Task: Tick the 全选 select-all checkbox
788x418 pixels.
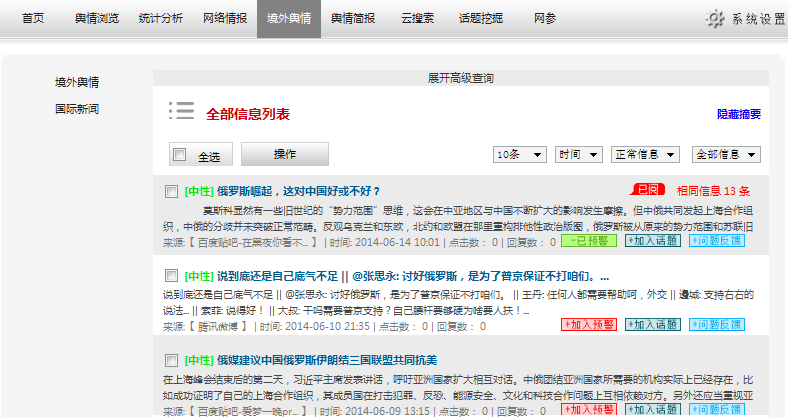Action: 180,155
